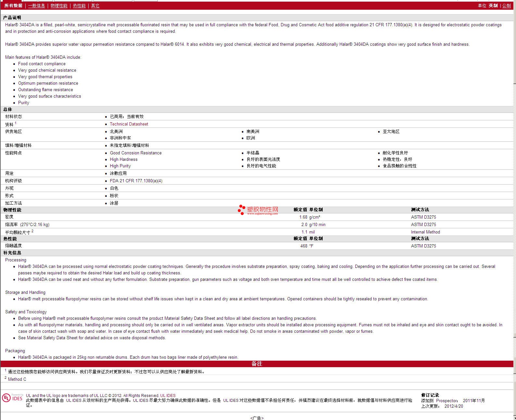Click the first UL IDES link in disclaimer
This screenshot has width=516, height=420.
pos(74,400)
